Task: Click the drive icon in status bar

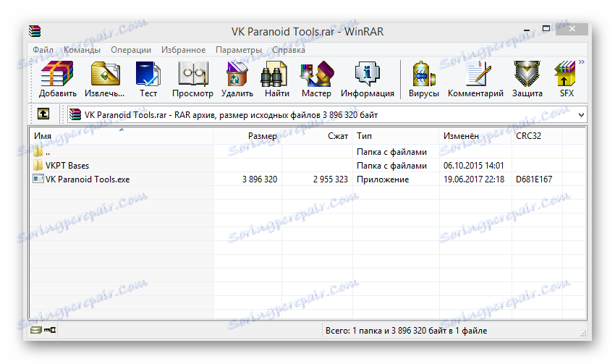Action: pyautogui.click(x=35, y=330)
